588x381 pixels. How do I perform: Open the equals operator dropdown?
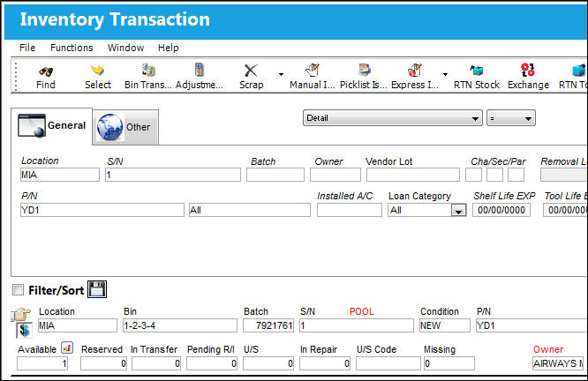tap(511, 118)
